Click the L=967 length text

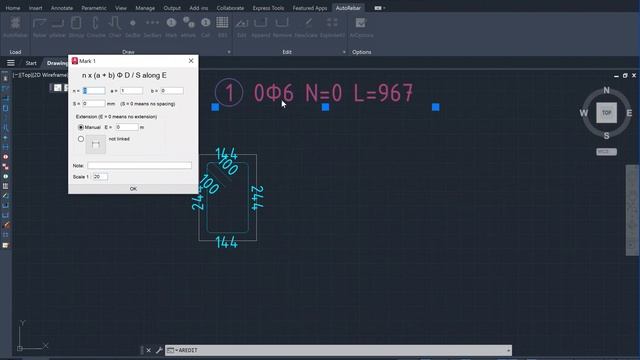(x=383, y=93)
